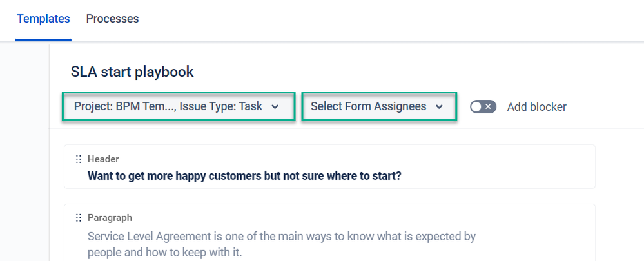
Task: Click the SLA start playbook title
Action: (132, 72)
